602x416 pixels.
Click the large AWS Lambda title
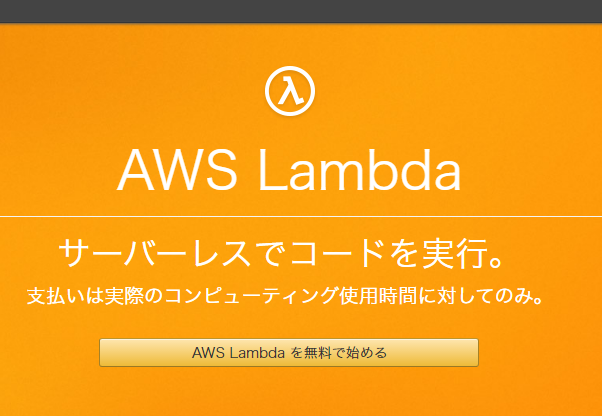pos(289,168)
